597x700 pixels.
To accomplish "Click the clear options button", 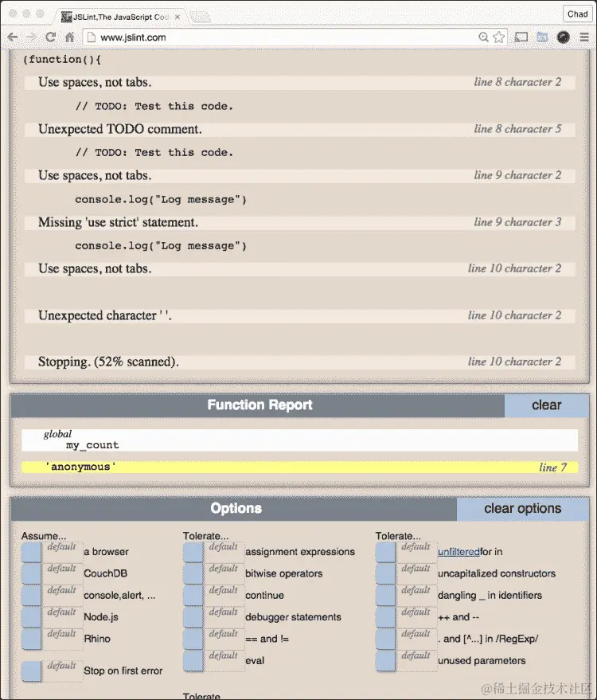I will click(522, 509).
